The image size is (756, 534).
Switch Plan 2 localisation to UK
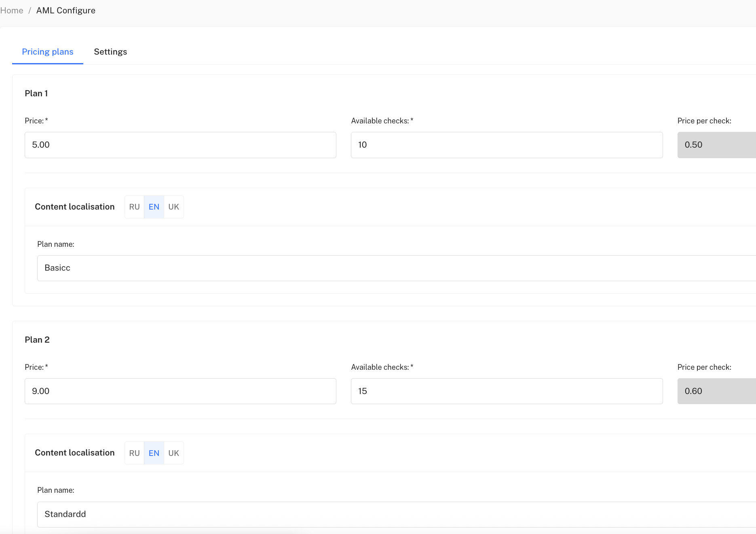click(173, 453)
